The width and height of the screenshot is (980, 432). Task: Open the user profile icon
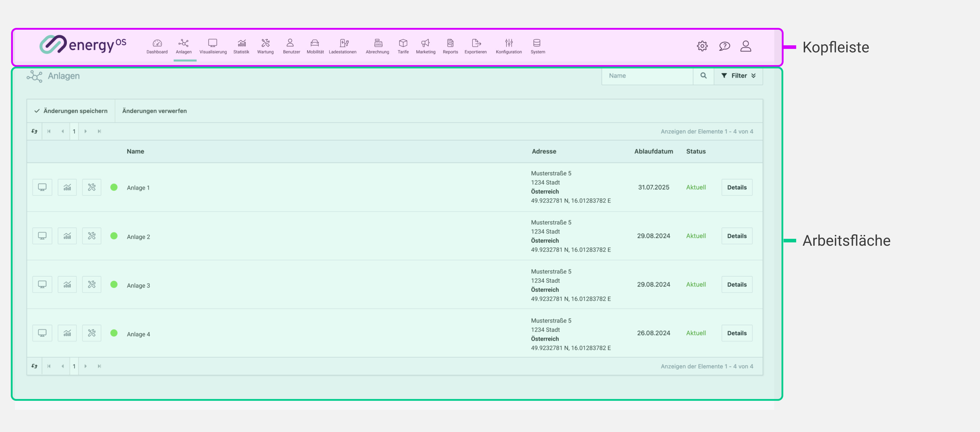[745, 46]
